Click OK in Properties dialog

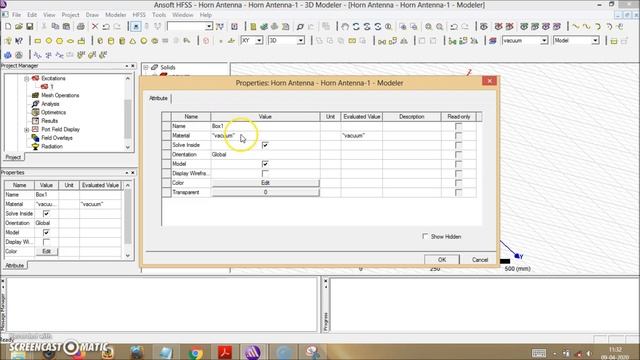442,260
